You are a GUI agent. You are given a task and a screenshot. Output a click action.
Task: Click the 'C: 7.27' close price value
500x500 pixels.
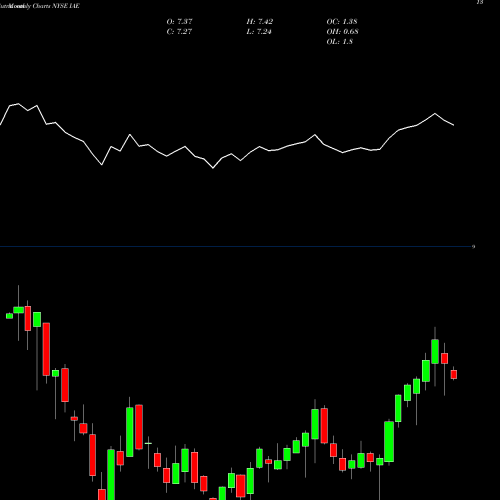click(179, 32)
